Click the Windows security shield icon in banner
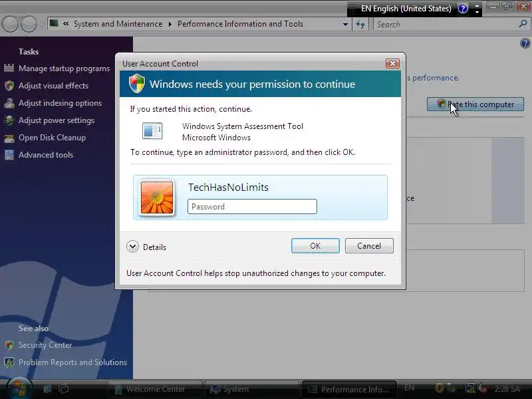The image size is (532, 399). point(137,84)
